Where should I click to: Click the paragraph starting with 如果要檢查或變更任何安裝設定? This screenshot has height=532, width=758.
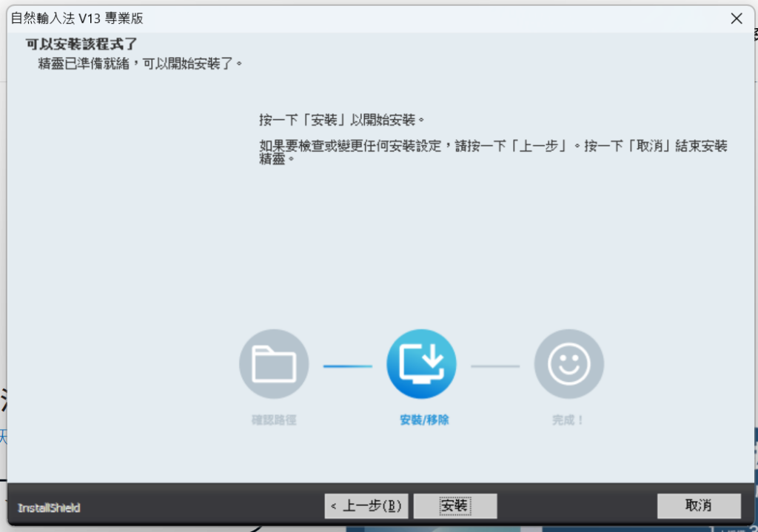[x=493, y=152]
